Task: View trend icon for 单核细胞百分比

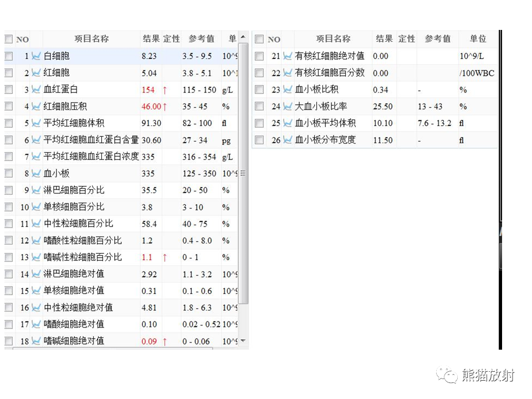Action: point(36,207)
